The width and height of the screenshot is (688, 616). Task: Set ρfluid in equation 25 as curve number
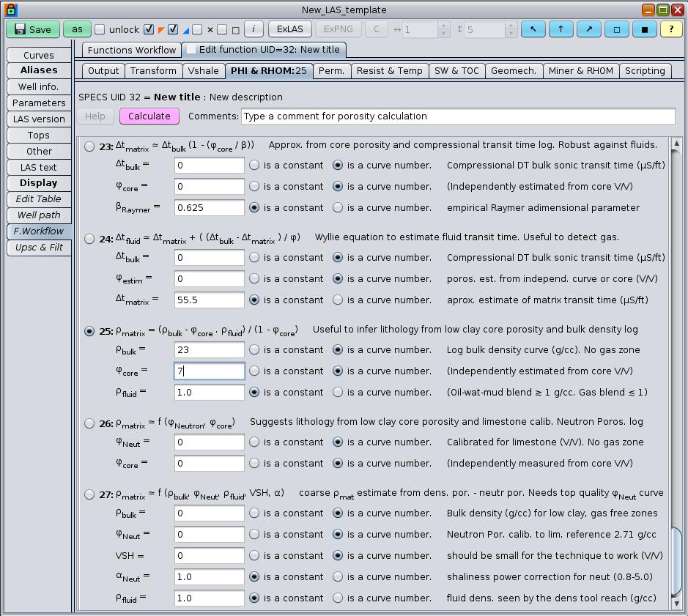[338, 393]
